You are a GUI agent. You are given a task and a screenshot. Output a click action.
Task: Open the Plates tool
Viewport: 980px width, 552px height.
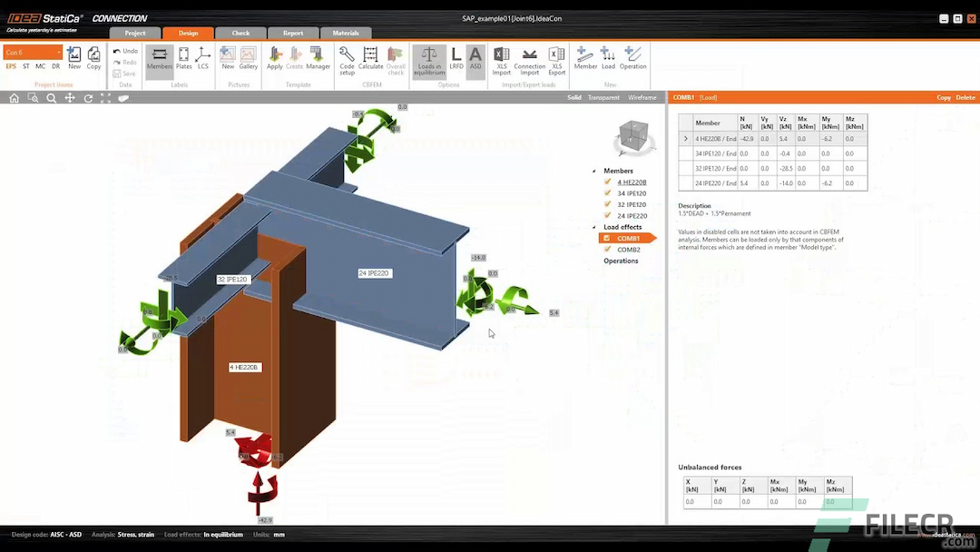[x=183, y=59]
